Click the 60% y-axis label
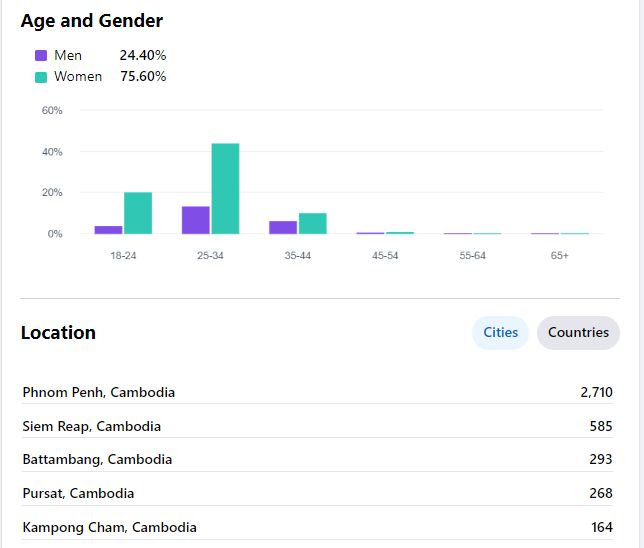This screenshot has width=644, height=548. pyautogui.click(x=52, y=111)
